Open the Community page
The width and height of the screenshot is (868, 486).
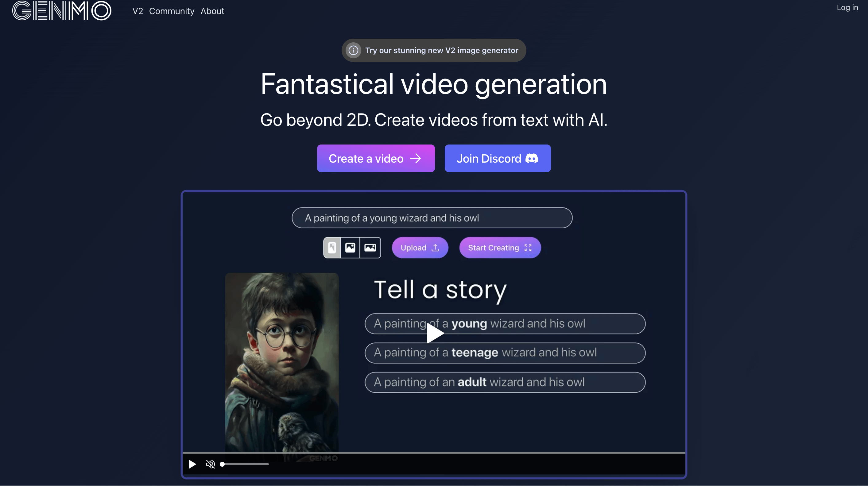(172, 11)
